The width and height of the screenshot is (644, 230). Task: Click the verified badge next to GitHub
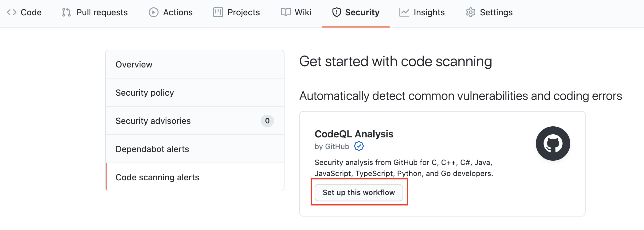tap(359, 146)
